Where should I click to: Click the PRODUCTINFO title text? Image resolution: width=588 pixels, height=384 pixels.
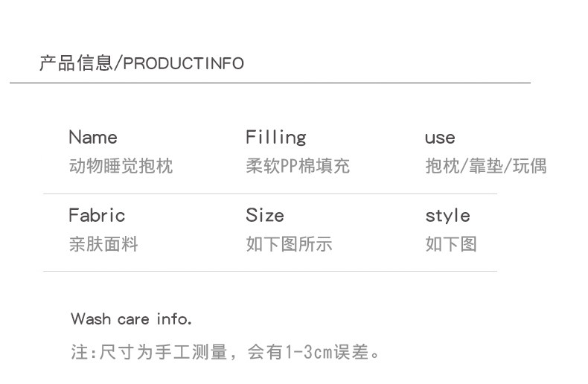[183, 64]
